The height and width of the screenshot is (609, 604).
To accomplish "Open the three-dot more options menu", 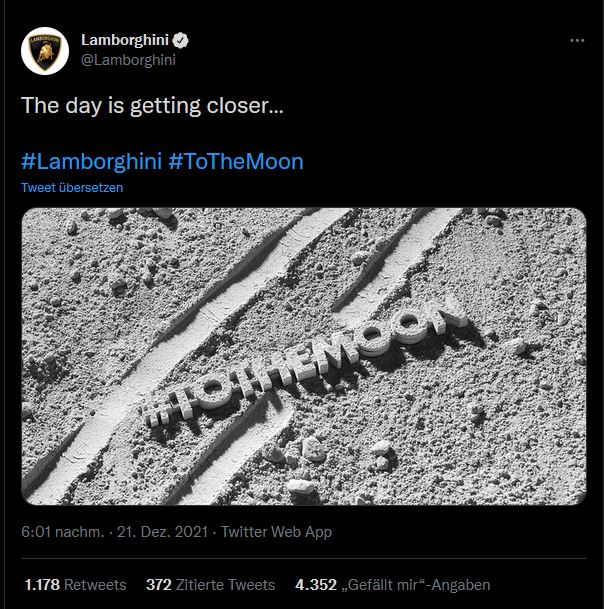I will (577, 40).
